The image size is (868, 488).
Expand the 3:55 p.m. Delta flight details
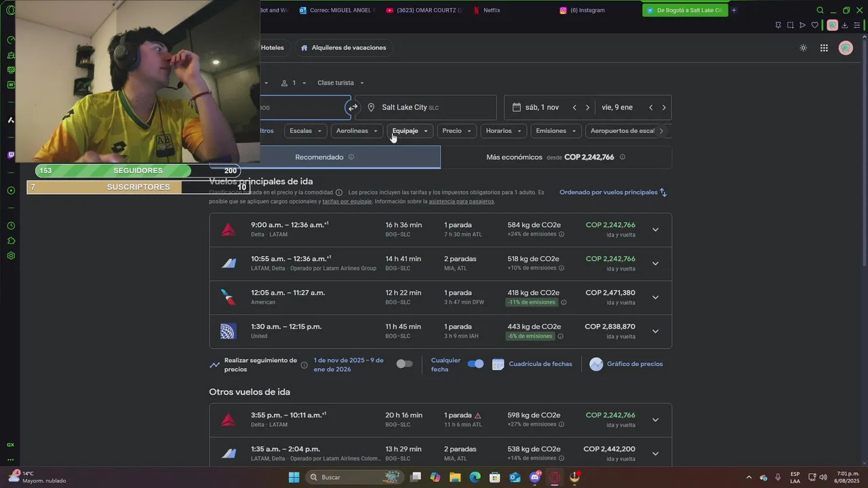655,420
